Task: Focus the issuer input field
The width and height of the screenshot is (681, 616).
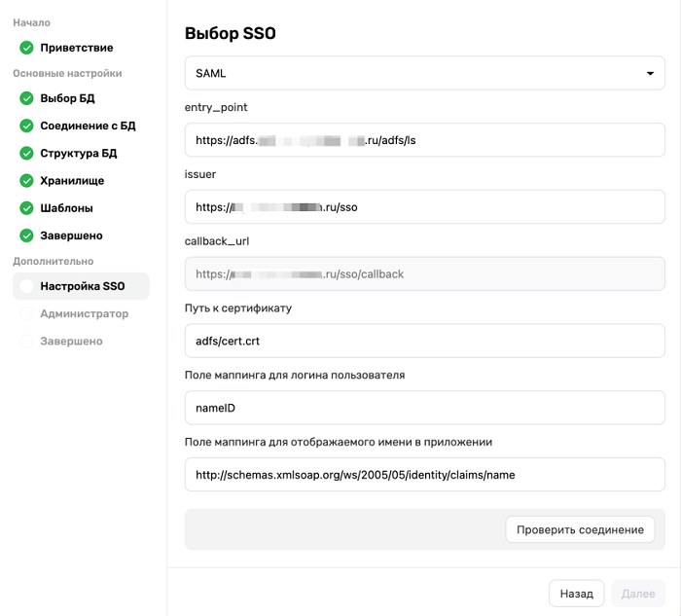Action: click(424, 207)
